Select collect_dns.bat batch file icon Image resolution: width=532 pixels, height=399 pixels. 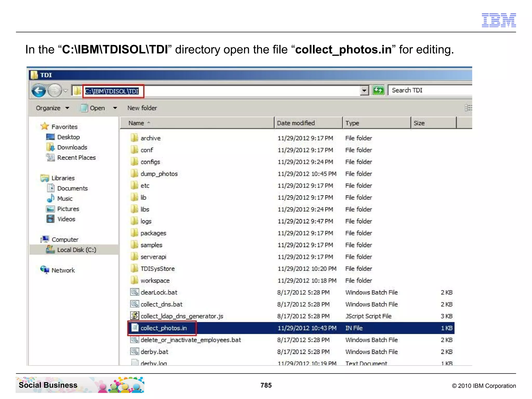(135, 304)
